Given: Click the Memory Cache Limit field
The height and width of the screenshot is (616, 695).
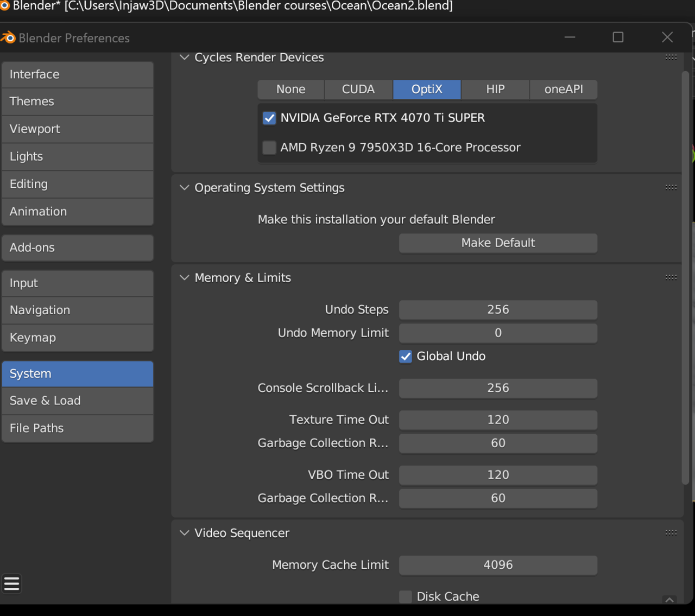Looking at the screenshot, I should pos(498,565).
